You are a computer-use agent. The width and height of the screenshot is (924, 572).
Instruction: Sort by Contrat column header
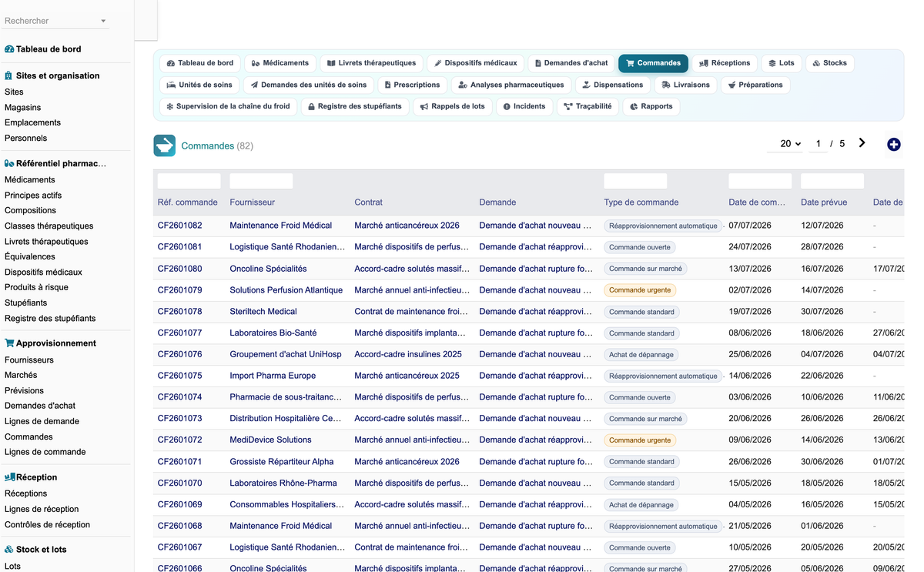pyautogui.click(x=368, y=202)
